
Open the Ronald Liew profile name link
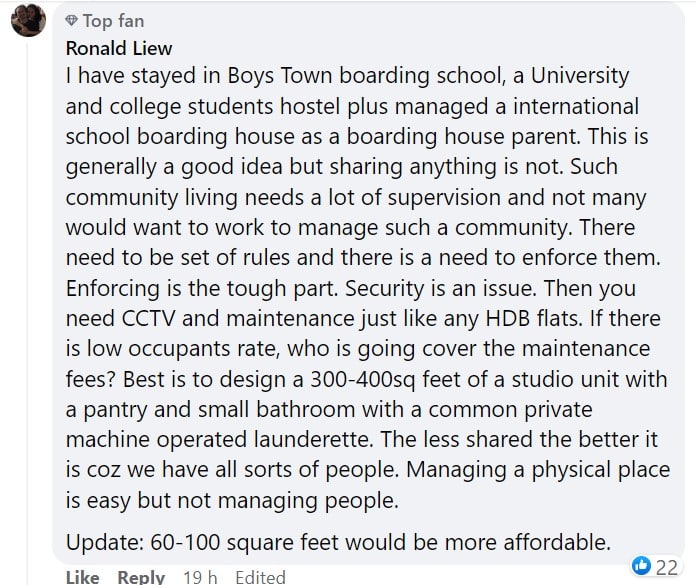pos(119,48)
